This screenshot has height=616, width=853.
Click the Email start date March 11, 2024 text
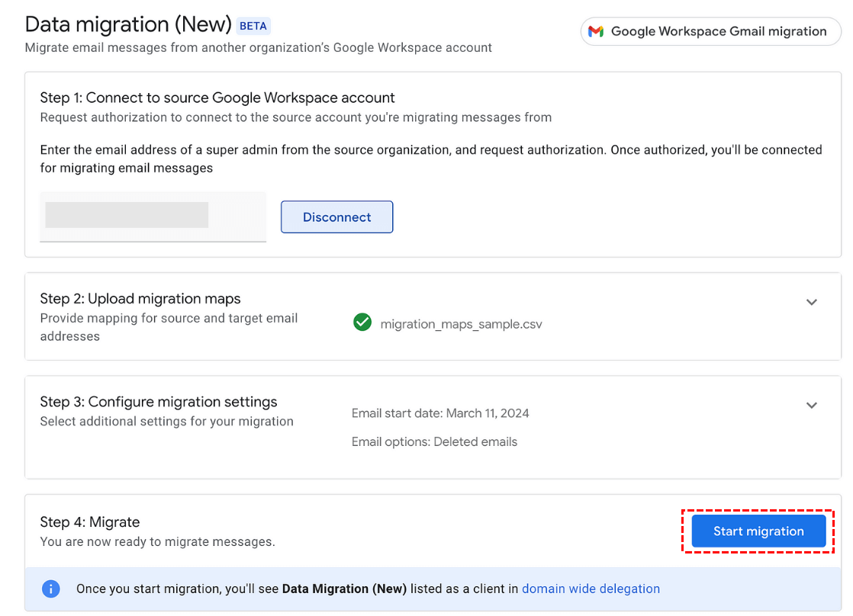click(440, 413)
